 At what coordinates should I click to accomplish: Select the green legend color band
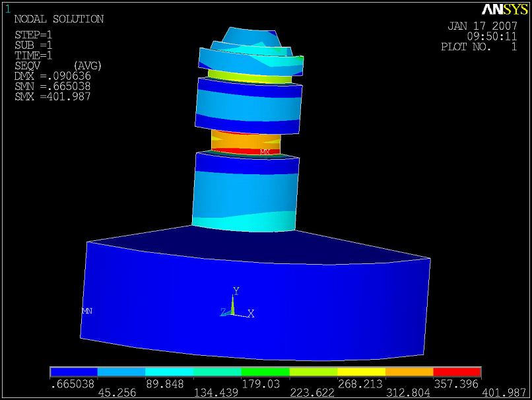(x=265, y=372)
